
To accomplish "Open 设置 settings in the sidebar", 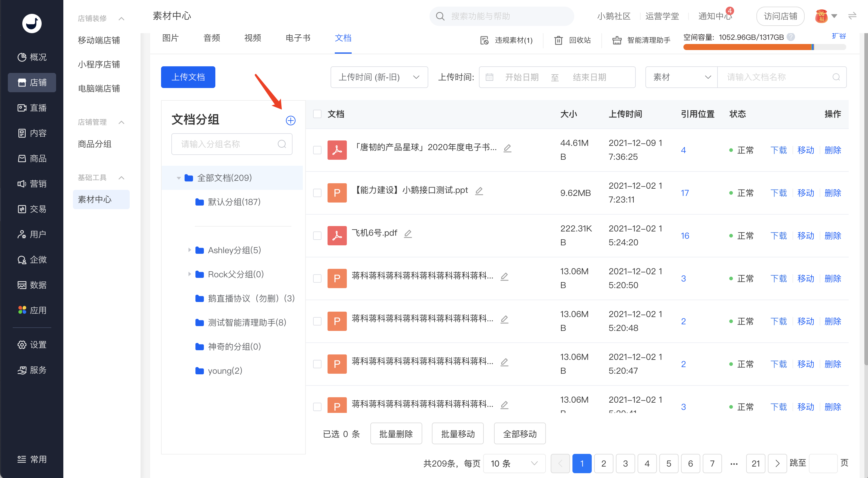I will [32, 344].
